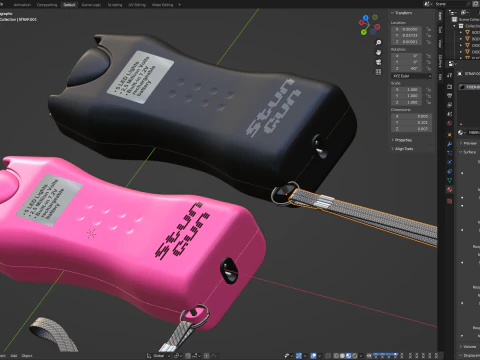Open Object Constraints properties icon
Viewport: 480px width, 360px height.
point(450,171)
